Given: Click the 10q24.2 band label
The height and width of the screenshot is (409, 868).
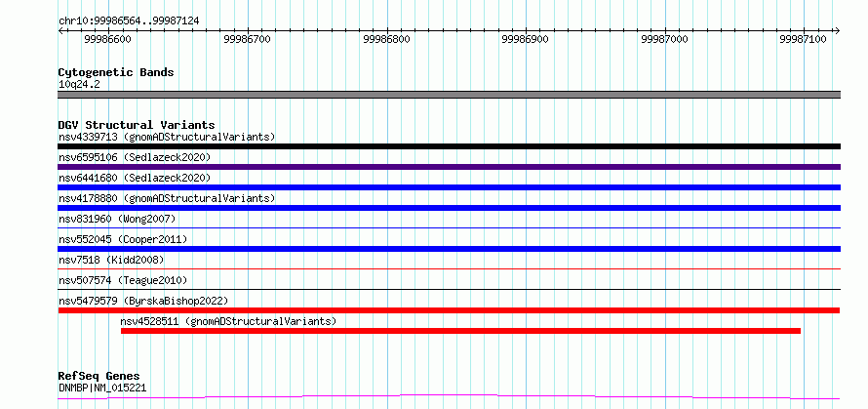Looking at the screenshot, I should tap(79, 85).
